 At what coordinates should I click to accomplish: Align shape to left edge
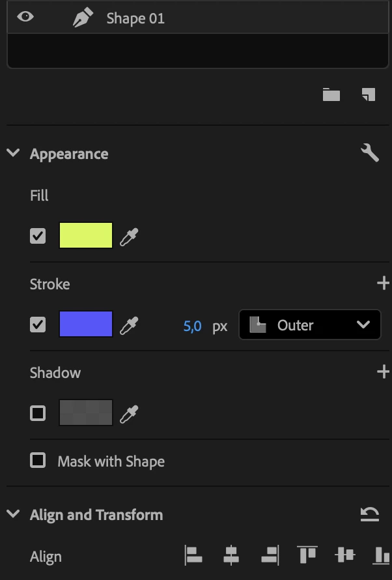(193, 556)
